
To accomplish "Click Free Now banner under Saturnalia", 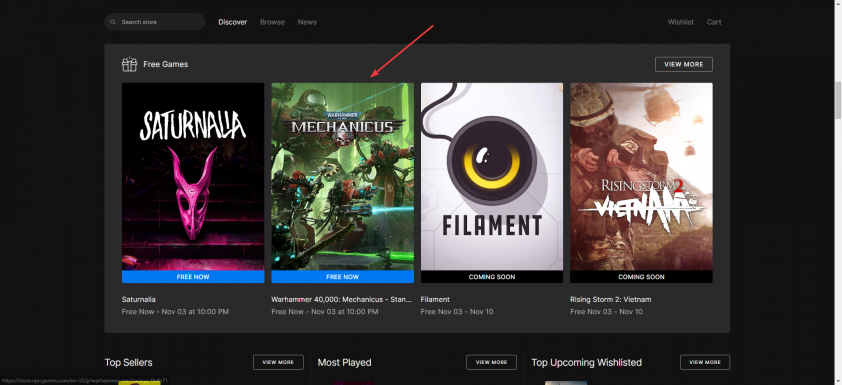I will pyautogui.click(x=193, y=277).
